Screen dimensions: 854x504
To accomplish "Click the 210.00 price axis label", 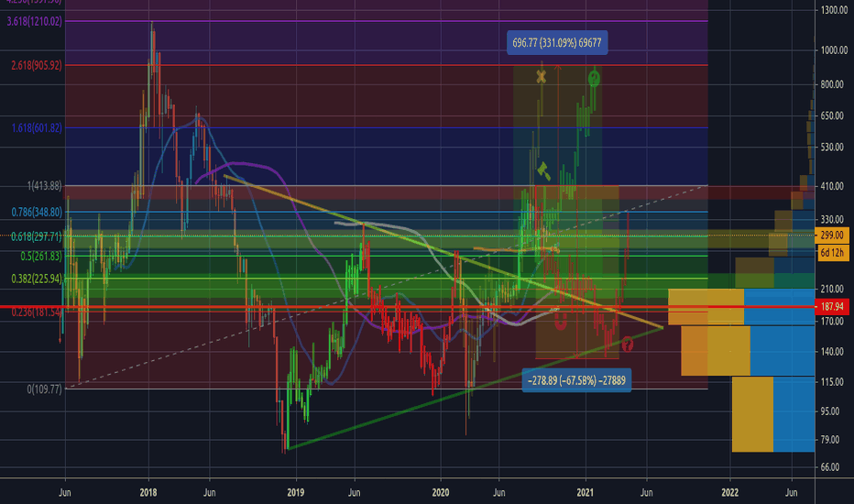I will click(x=831, y=289).
